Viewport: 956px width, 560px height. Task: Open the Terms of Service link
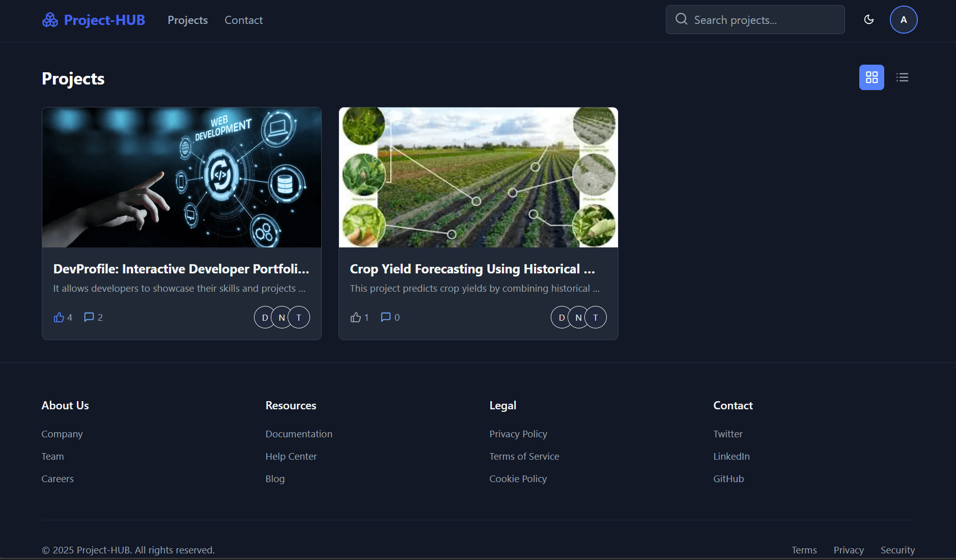(524, 456)
